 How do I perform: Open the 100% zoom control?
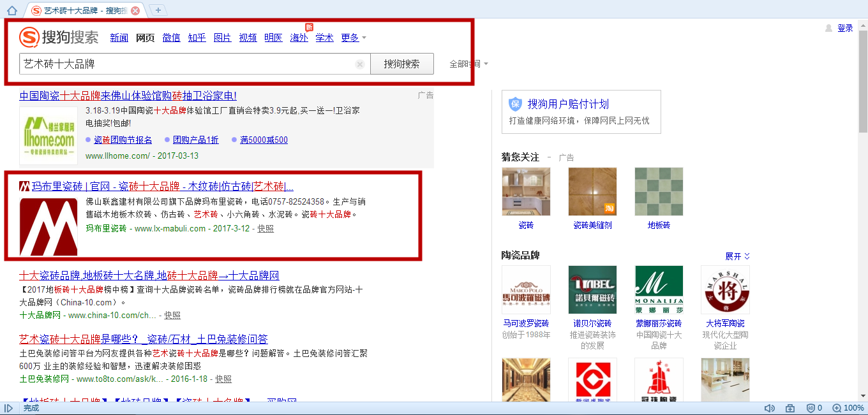848,408
